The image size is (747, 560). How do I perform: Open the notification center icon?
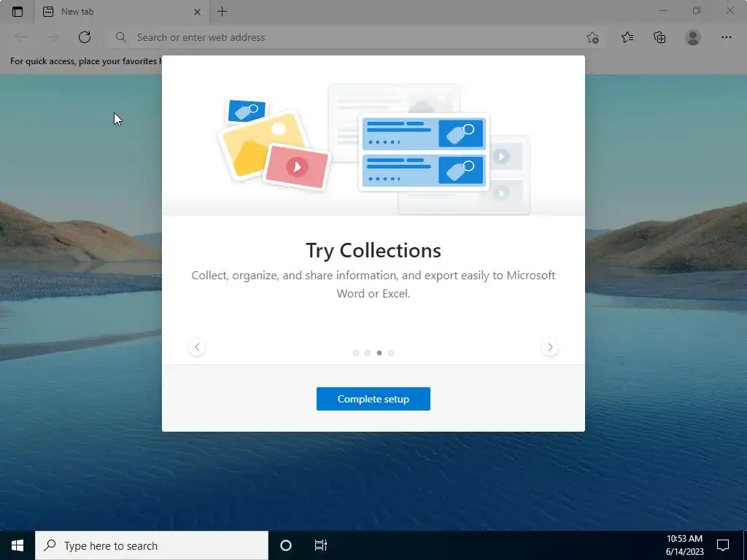tap(723, 545)
